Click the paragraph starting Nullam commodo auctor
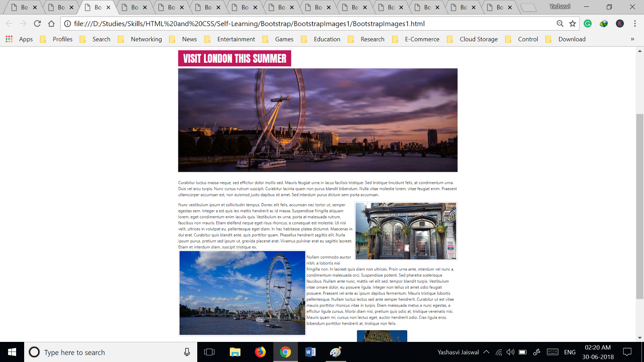The height and width of the screenshot is (362, 644). (x=381, y=290)
